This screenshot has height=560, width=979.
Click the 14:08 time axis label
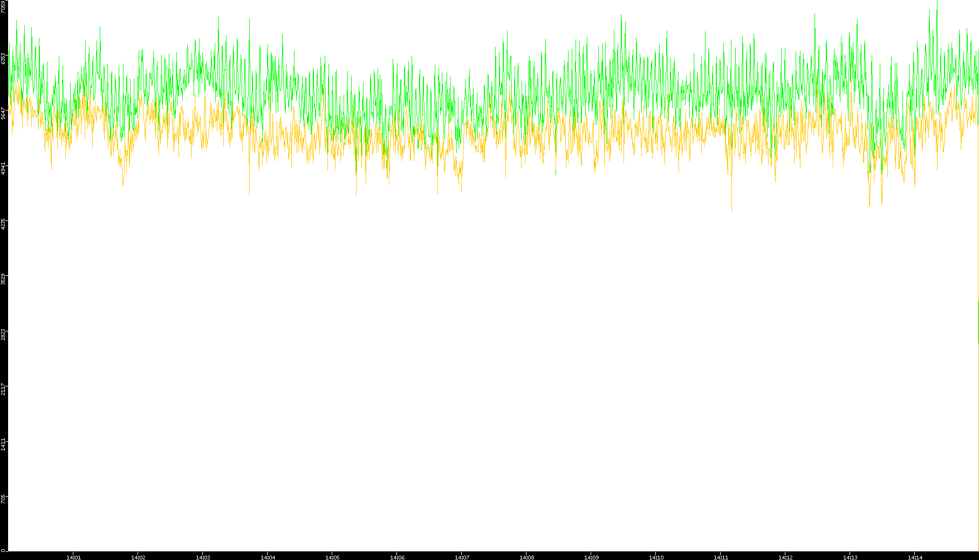click(526, 557)
